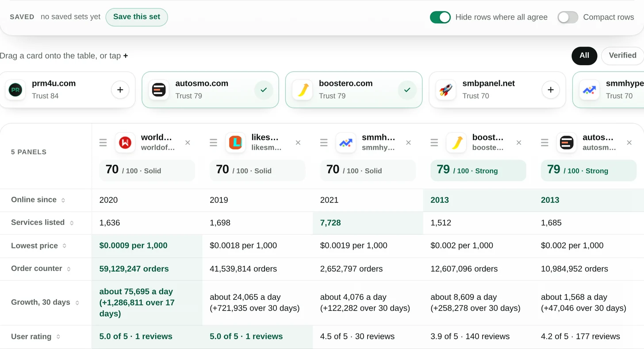Click the Save this set button
The width and height of the screenshot is (644, 349).
[137, 17]
